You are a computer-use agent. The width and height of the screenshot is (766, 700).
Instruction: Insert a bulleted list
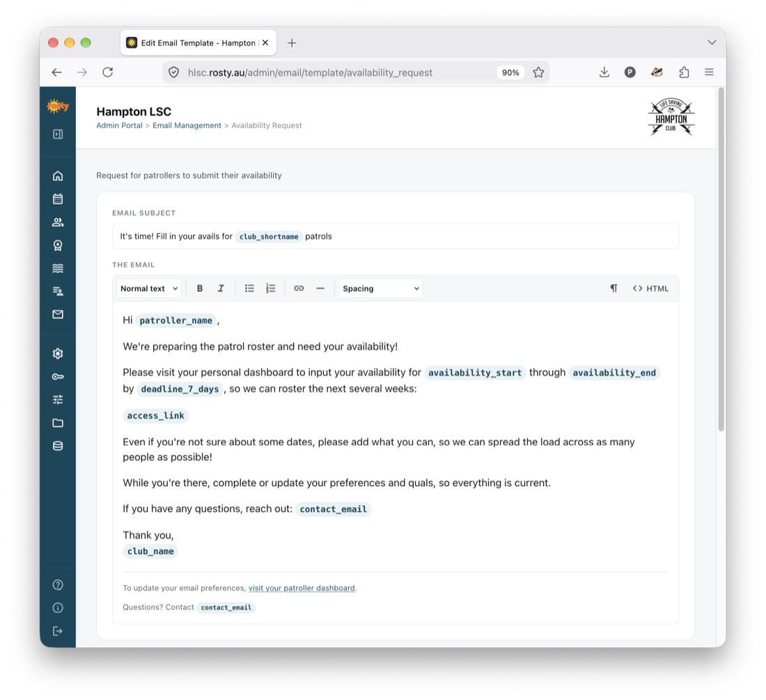pos(249,288)
